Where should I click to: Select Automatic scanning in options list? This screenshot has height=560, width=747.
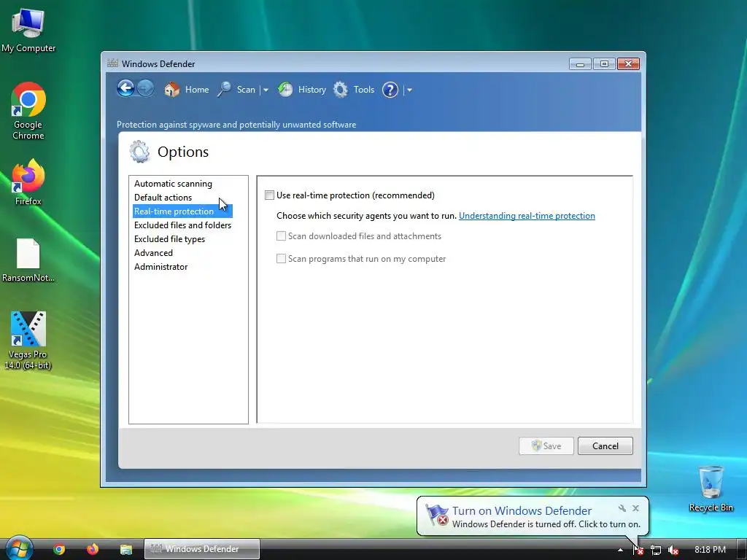(x=173, y=183)
